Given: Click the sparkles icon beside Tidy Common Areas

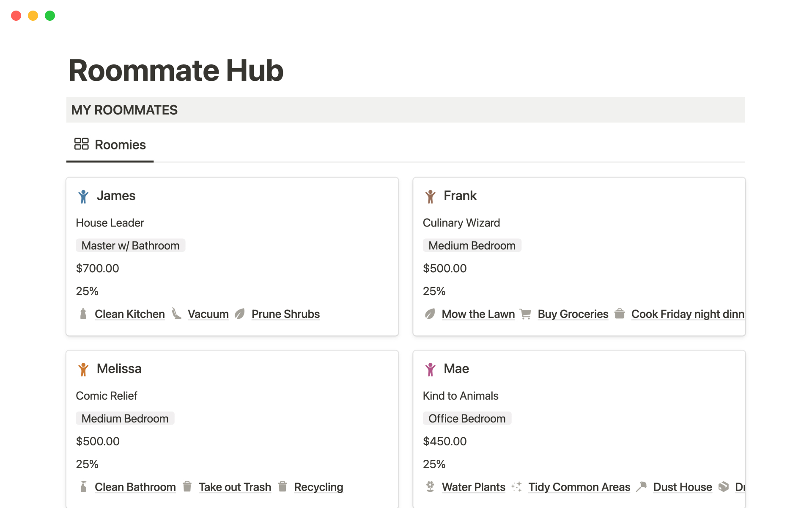Looking at the screenshot, I should coord(516,487).
